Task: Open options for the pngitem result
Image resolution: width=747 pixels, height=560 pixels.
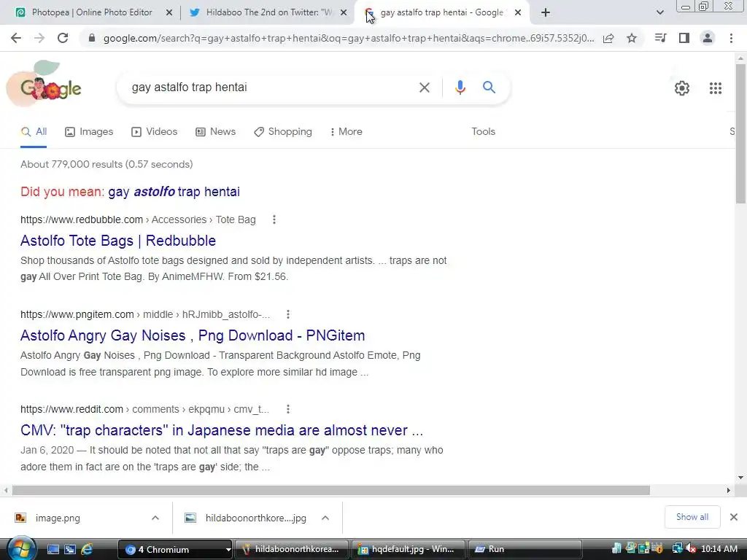Action: pyautogui.click(x=287, y=314)
